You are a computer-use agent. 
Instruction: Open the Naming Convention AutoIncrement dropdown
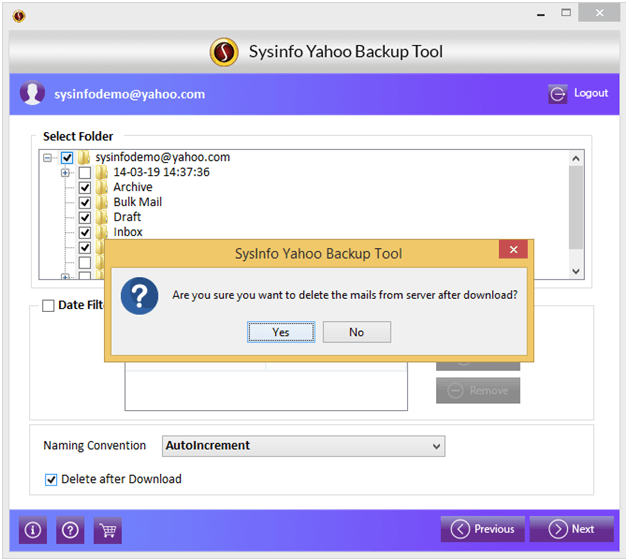pyautogui.click(x=304, y=446)
